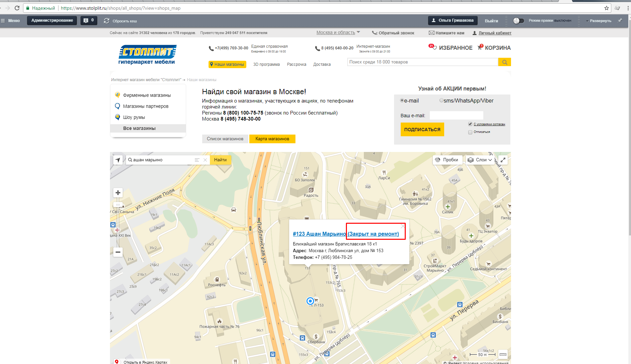Click the Напишите нам link
This screenshot has height=364, width=631.
click(x=450, y=33)
